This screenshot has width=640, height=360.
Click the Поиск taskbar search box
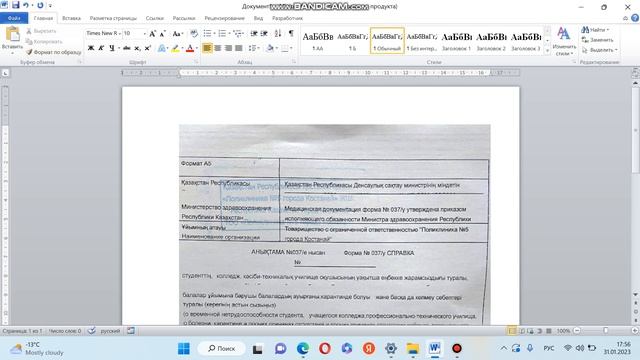pos(222,348)
